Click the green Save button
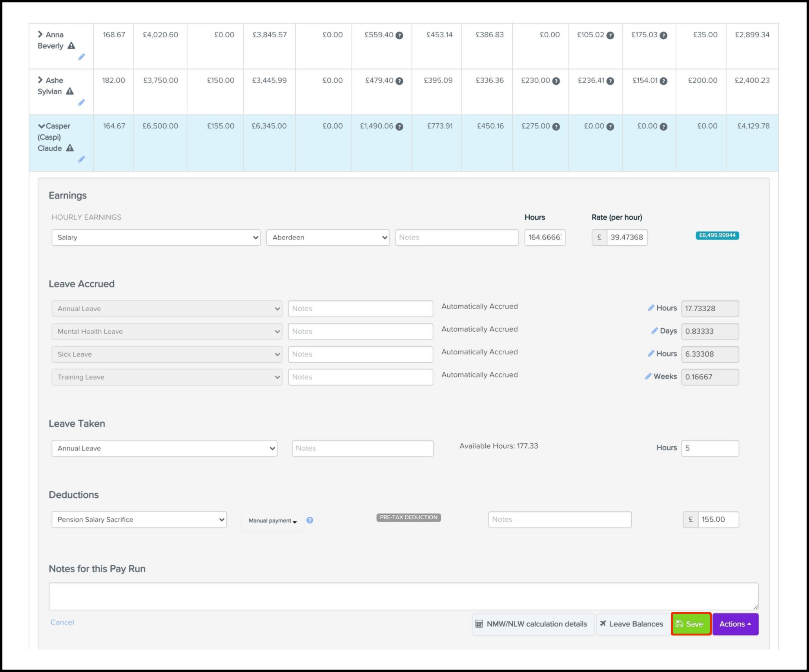809x672 pixels. (x=691, y=624)
